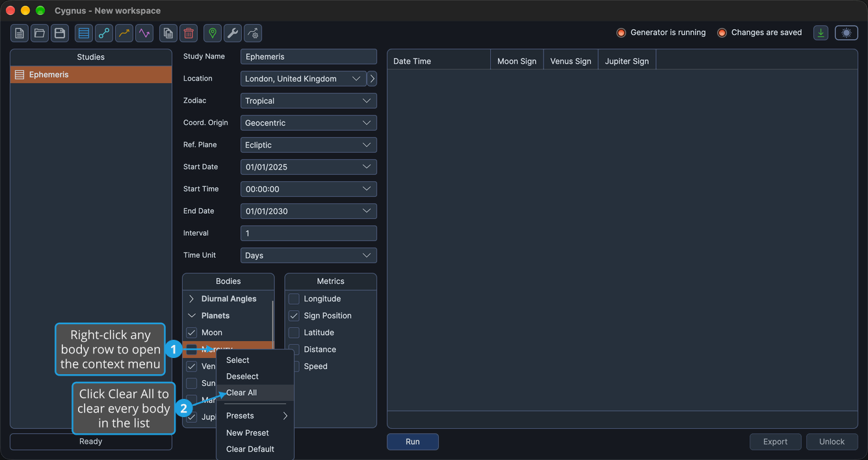Click the Moon Sign column header

pyautogui.click(x=517, y=61)
